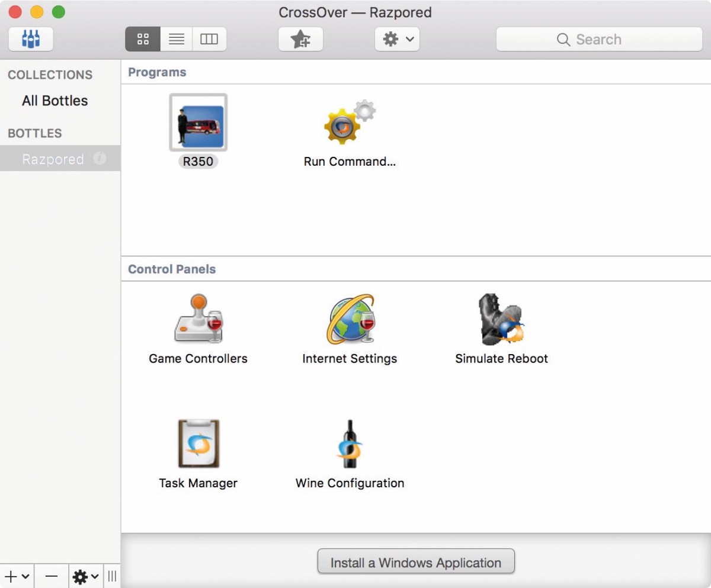This screenshot has height=588, width=711.
Task: Click the sidebar resize handle
Action: click(x=112, y=576)
